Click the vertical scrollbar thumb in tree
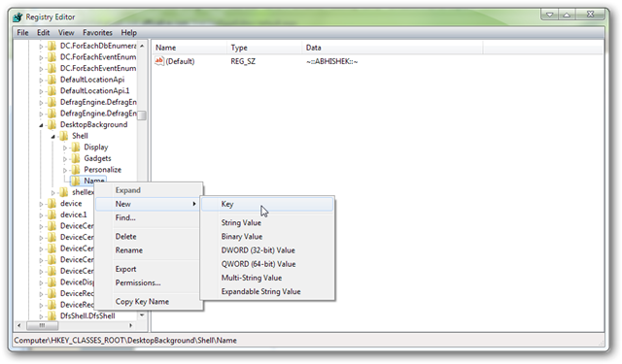622x364 pixels. coord(142,115)
